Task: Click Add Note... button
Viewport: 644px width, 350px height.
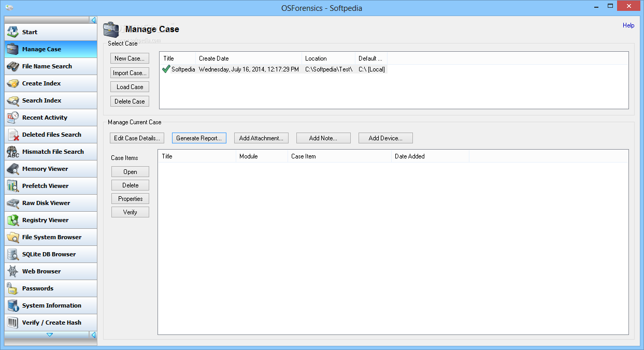Action: 323,138
